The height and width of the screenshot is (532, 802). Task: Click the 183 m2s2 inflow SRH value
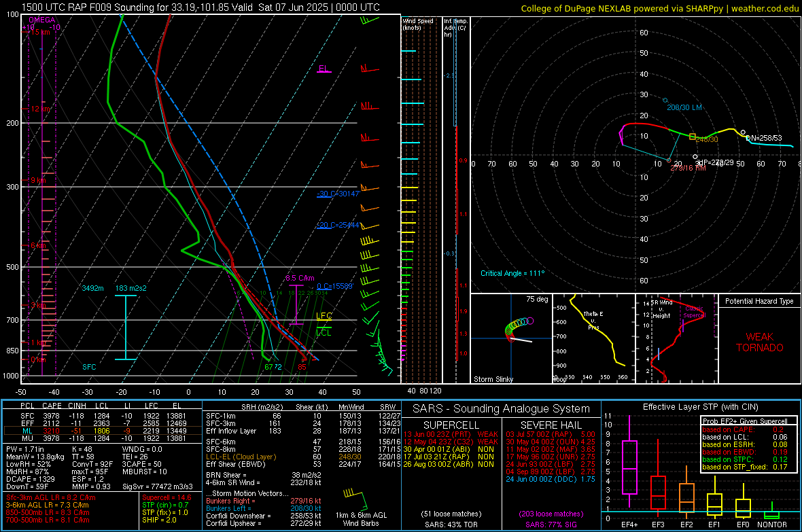131,288
